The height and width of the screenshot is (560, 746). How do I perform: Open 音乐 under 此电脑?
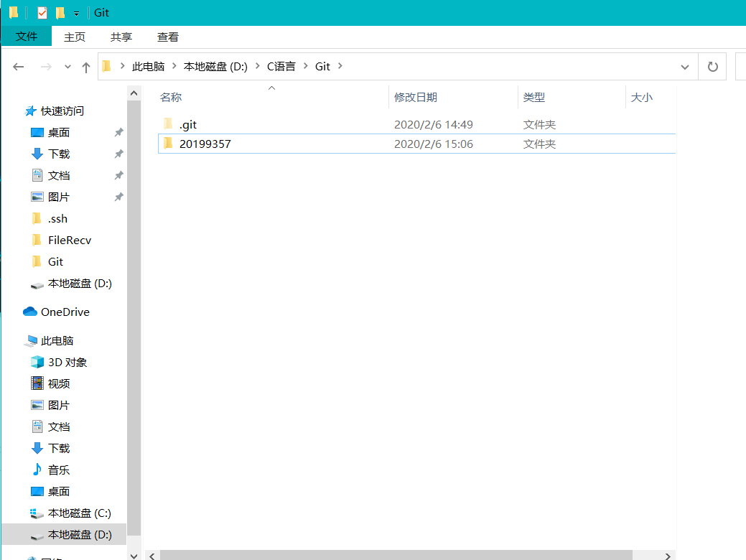point(59,470)
